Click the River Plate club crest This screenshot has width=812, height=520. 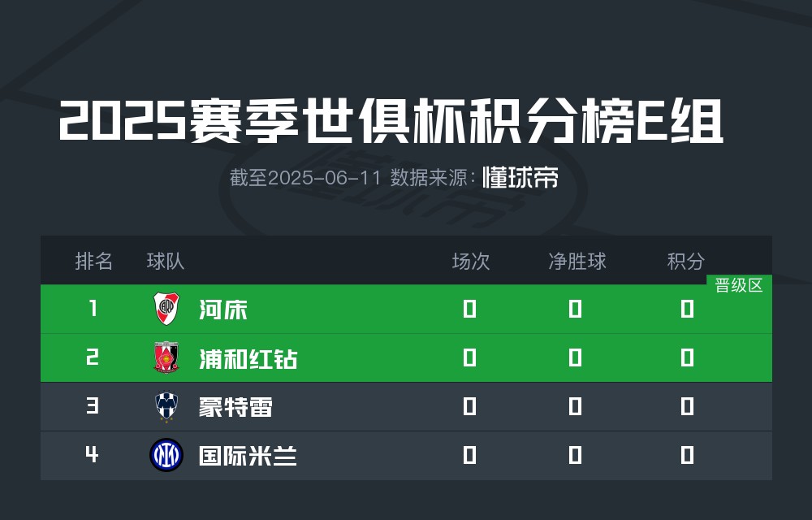pyautogui.click(x=166, y=309)
